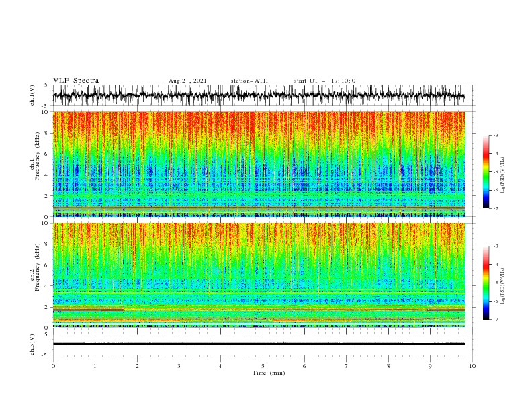Click the ch.1 voltage waveform trace
Viewport: 532px width, 411px height.
click(x=259, y=95)
